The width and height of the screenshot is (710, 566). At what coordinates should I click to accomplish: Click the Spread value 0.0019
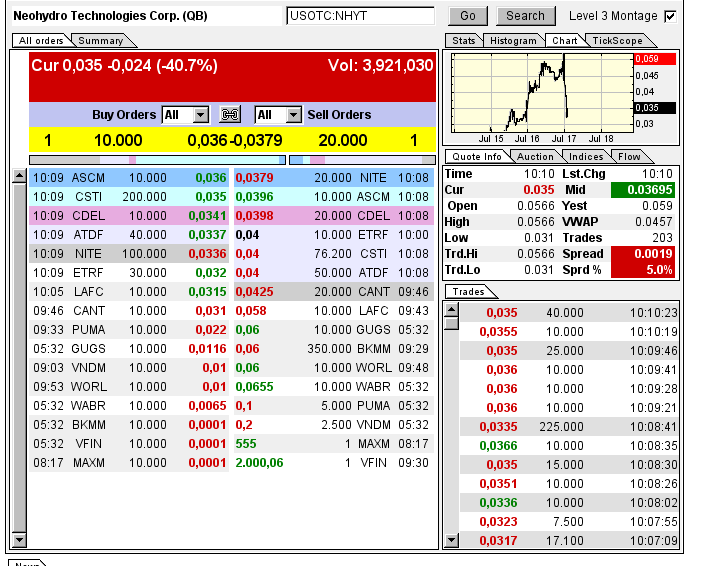coord(643,254)
